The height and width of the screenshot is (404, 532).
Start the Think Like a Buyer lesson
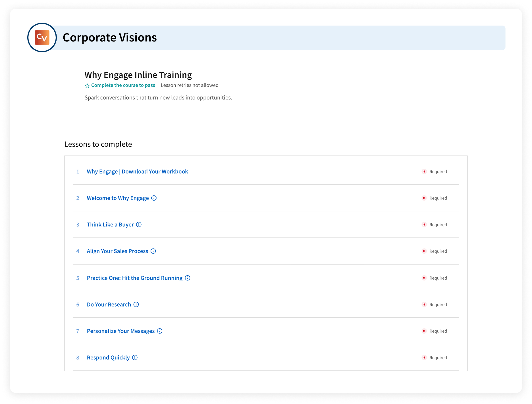click(110, 225)
